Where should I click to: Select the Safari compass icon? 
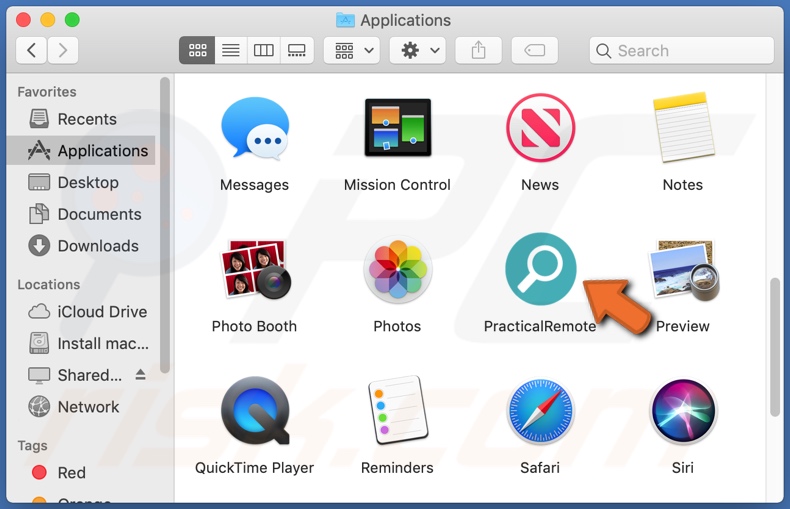[540, 411]
